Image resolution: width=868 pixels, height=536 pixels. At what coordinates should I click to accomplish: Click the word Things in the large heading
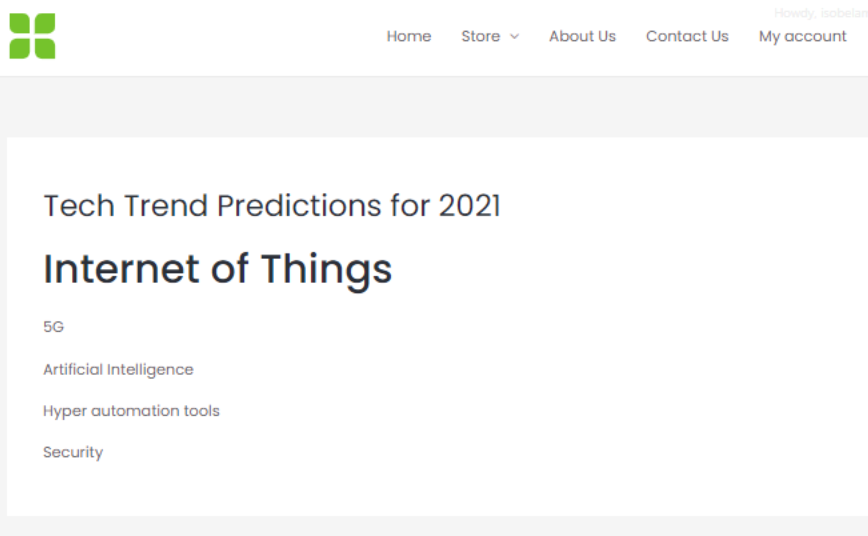coord(327,270)
